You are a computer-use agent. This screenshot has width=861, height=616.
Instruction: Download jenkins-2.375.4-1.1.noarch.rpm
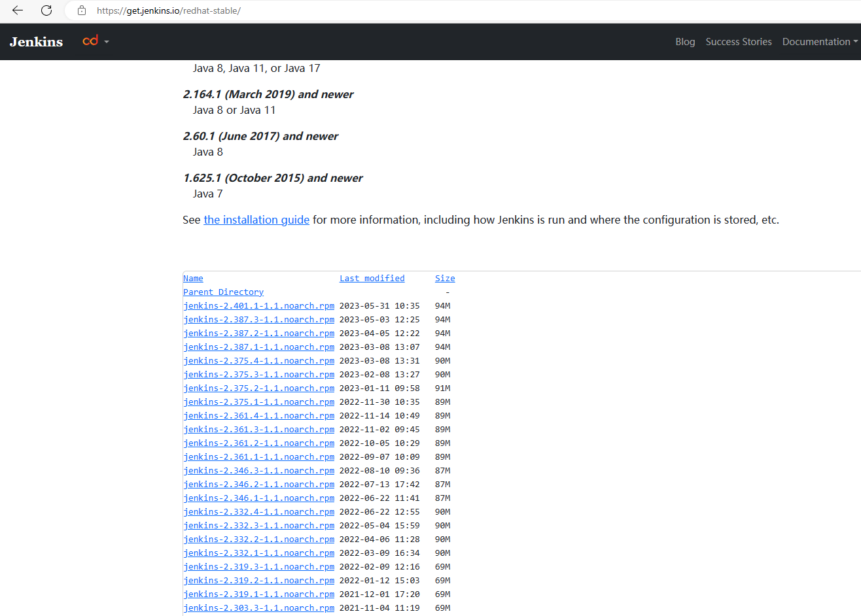(258, 361)
